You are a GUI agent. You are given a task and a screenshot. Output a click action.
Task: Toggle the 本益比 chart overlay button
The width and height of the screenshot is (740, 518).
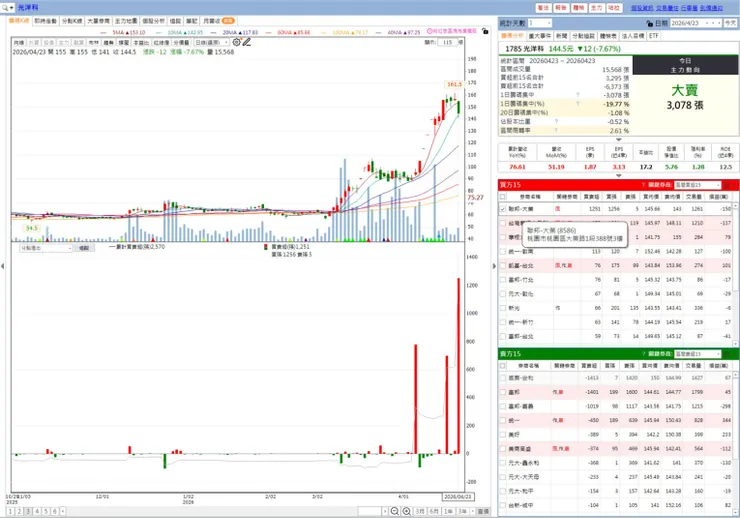pyautogui.click(x=141, y=42)
